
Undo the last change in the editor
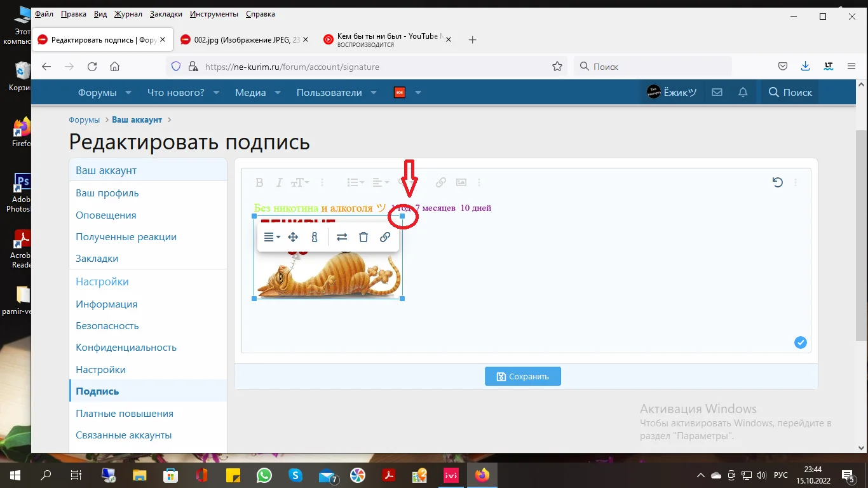[778, 182]
